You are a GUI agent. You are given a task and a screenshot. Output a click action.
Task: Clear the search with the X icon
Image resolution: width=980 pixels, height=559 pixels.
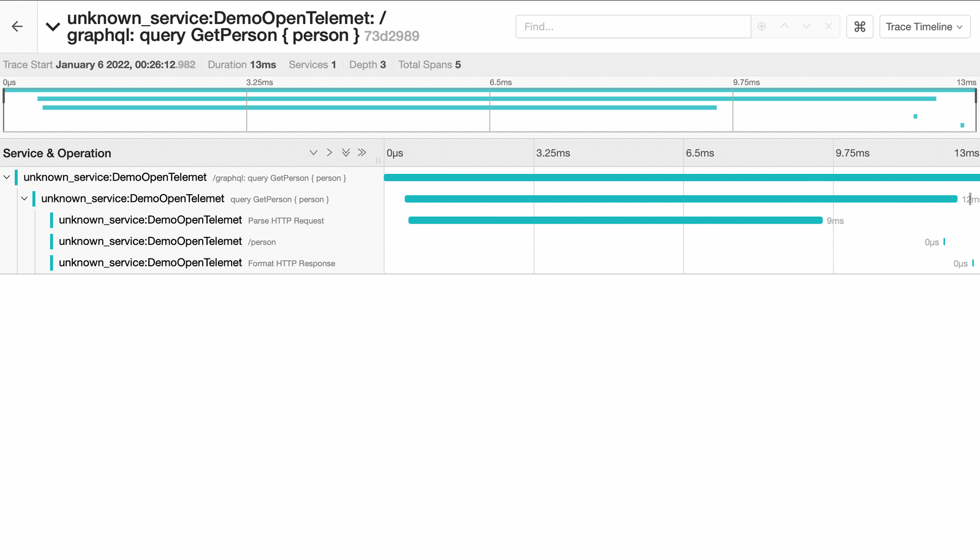tap(827, 26)
